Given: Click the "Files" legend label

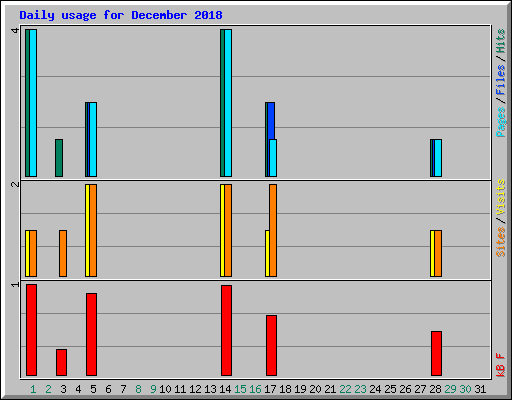Looking at the screenshot, I should click(x=500, y=80).
